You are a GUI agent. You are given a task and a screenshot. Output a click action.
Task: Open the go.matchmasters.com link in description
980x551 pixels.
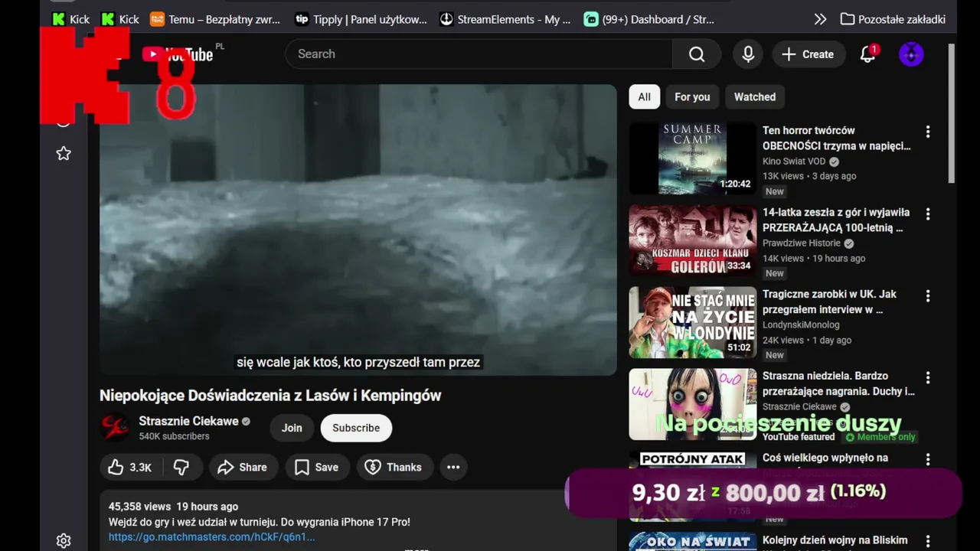point(212,537)
